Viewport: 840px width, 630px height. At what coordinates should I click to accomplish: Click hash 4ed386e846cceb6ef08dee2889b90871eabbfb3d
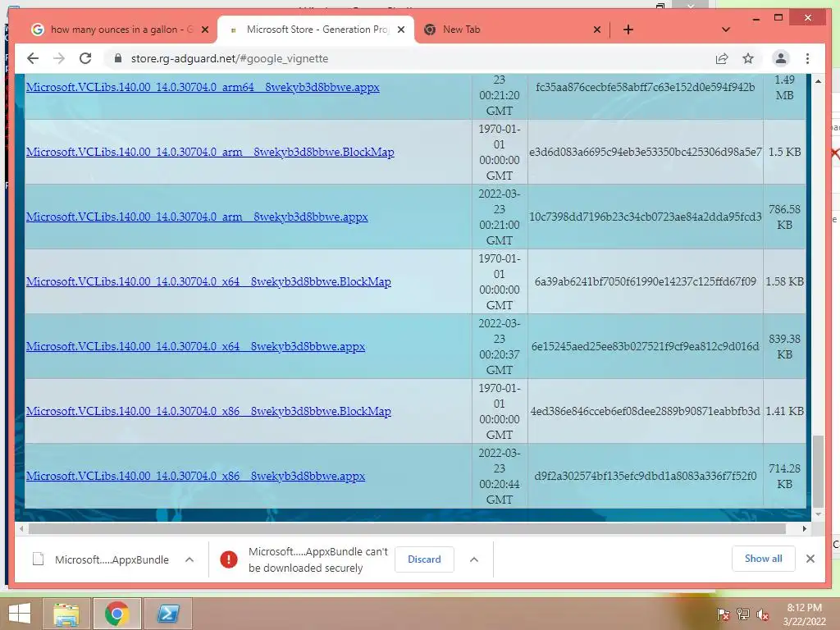click(646, 412)
